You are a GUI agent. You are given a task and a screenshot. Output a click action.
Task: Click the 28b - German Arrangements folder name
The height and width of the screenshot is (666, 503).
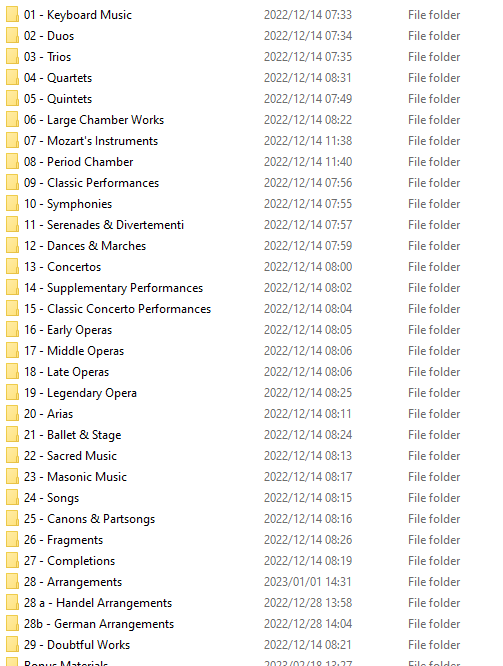pyautogui.click(x=99, y=624)
